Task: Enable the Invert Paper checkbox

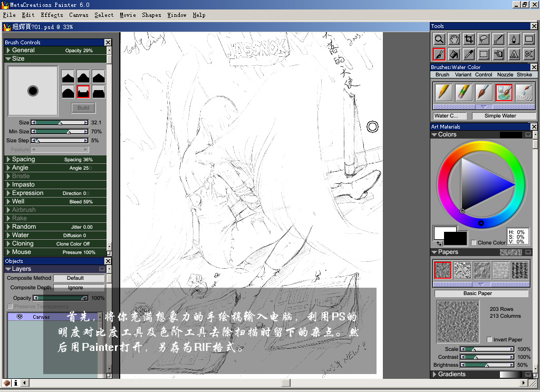Action: click(x=489, y=339)
